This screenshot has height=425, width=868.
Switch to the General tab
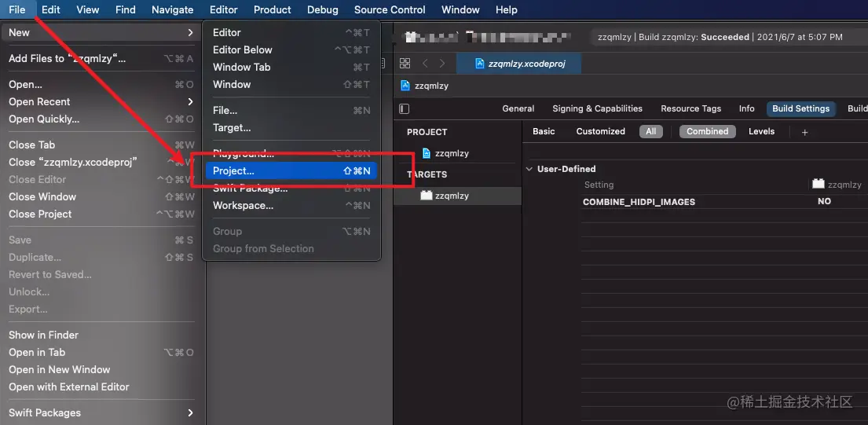(518, 108)
